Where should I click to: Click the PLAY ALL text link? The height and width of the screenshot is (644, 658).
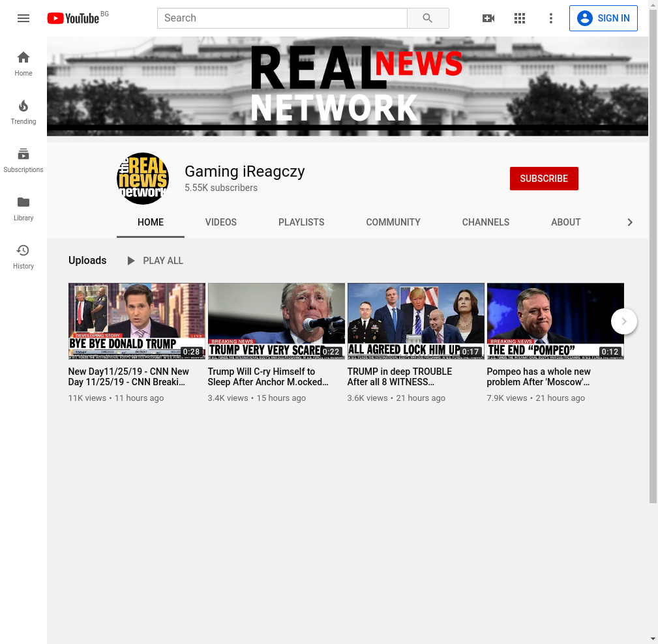[x=163, y=261]
